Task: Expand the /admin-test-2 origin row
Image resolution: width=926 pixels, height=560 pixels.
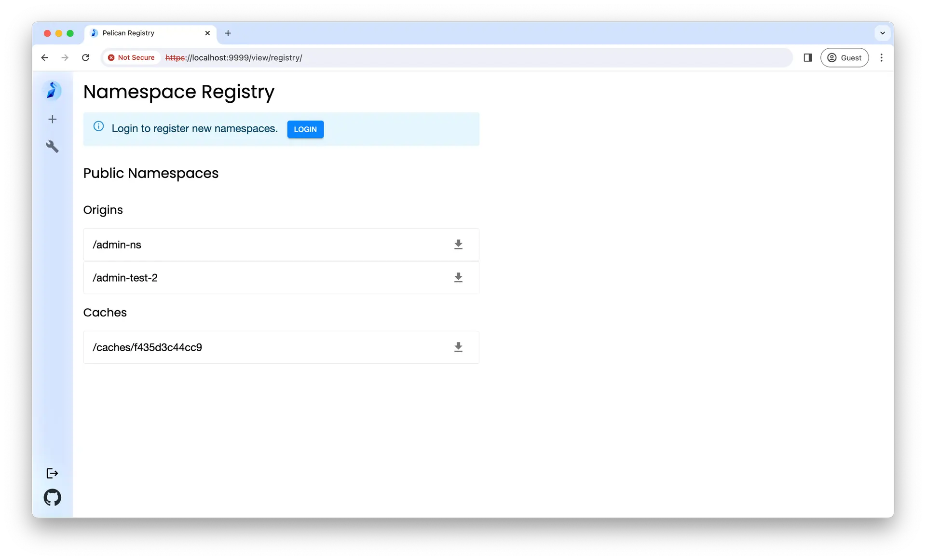Action: (281, 278)
